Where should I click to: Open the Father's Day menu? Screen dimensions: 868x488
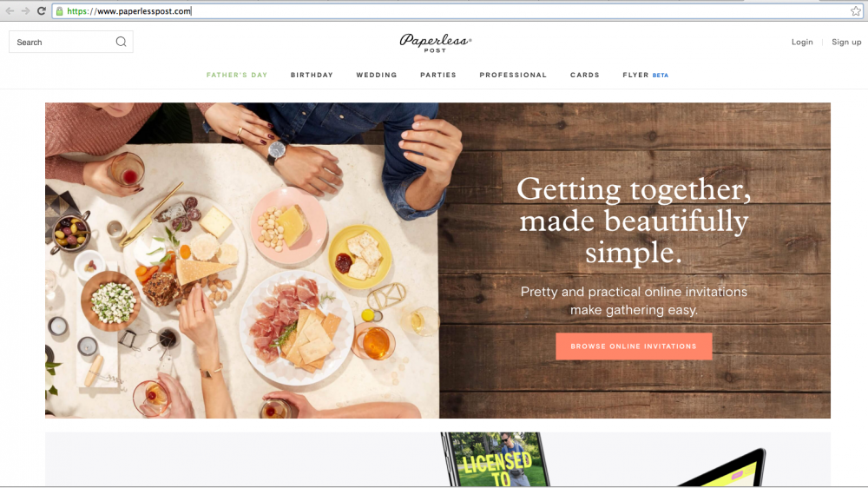point(237,75)
